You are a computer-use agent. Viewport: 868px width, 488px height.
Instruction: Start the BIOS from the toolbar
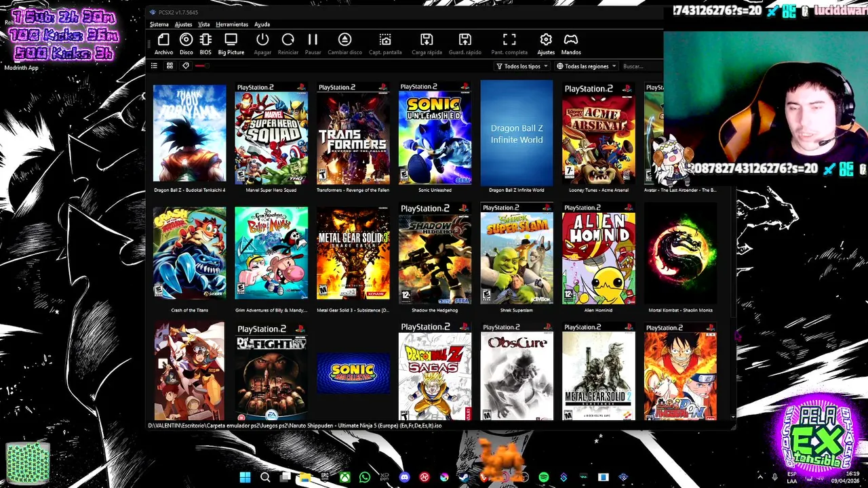[205, 44]
